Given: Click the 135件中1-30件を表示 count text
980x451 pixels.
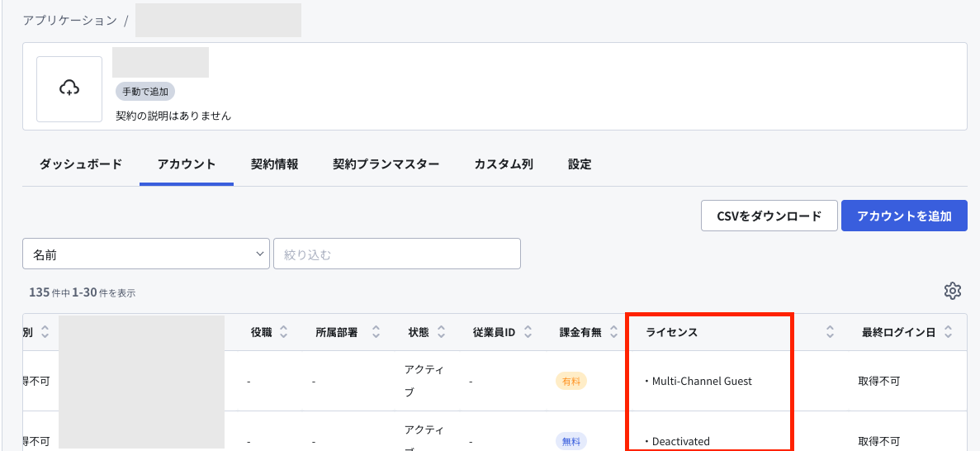Looking at the screenshot, I should [83, 292].
